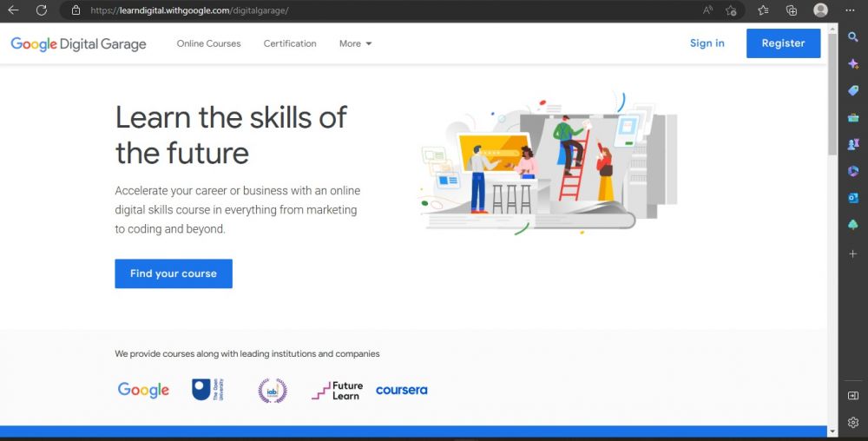Click the Google Digital Garage logo

click(x=79, y=43)
